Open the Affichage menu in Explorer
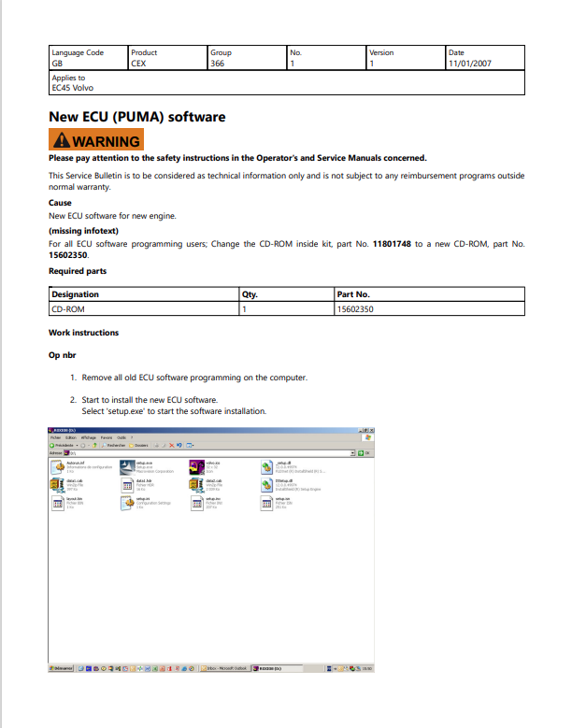 tap(88, 437)
